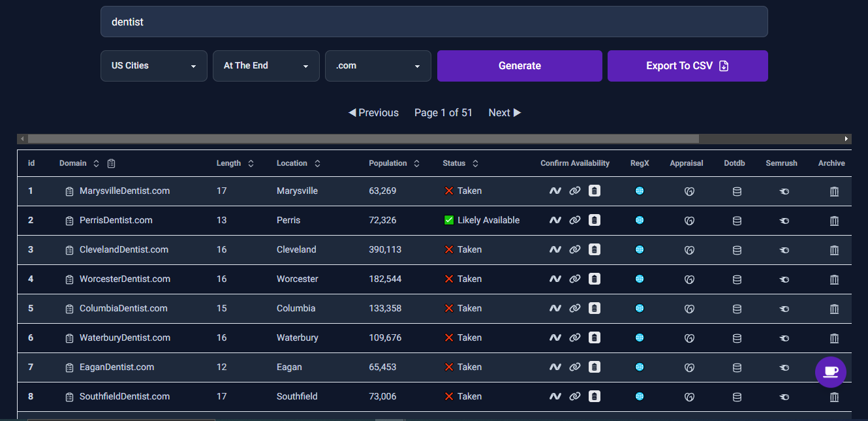
Task: Copy MarysvilleDentist.com with its clipboard icon
Action: coord(69,191)
